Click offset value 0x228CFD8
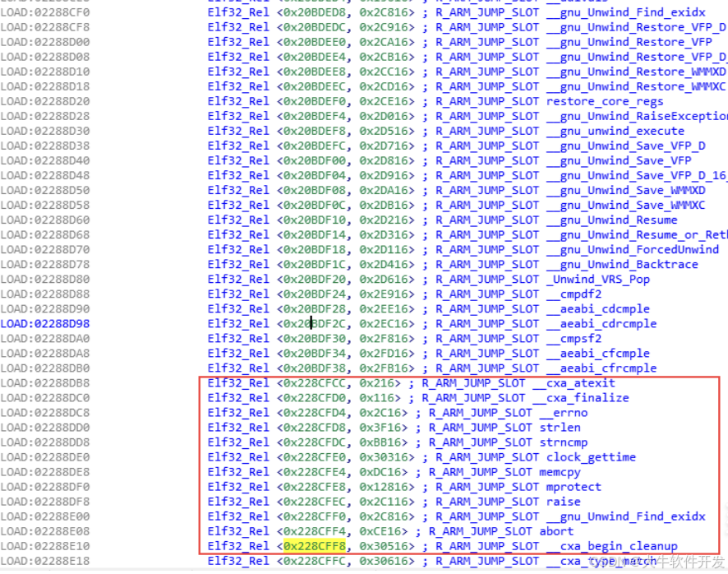Image resolution: width=728 pixels, height=574 pixels. 315,428
